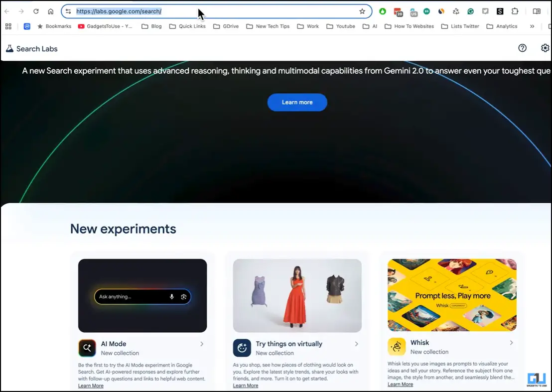552x392 pixels.
Task: Click the Try things on virtually title
Action: (x=289, y=344)
